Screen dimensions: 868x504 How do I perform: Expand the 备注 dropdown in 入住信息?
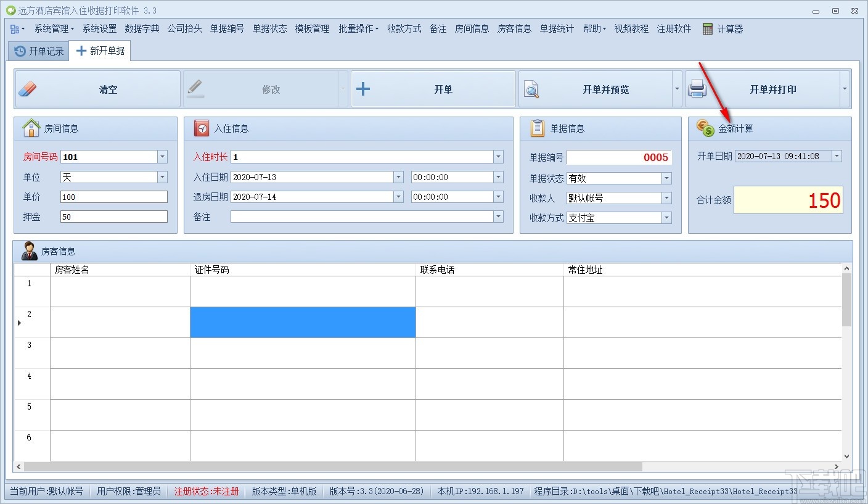click(498, 217)
